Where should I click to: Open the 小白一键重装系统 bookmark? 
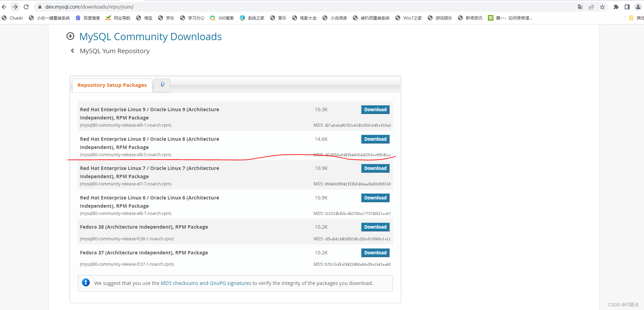coord(50,18)
